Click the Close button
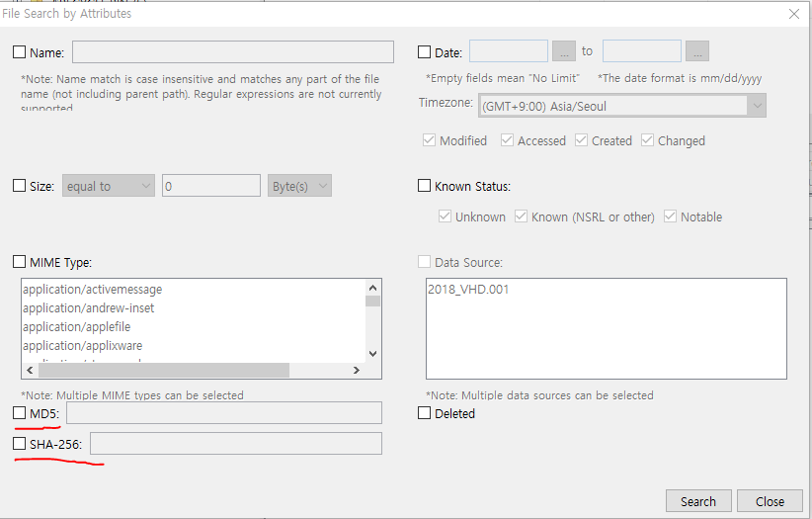This screenshot has width=812, height=519. click(x=770, y=501)
